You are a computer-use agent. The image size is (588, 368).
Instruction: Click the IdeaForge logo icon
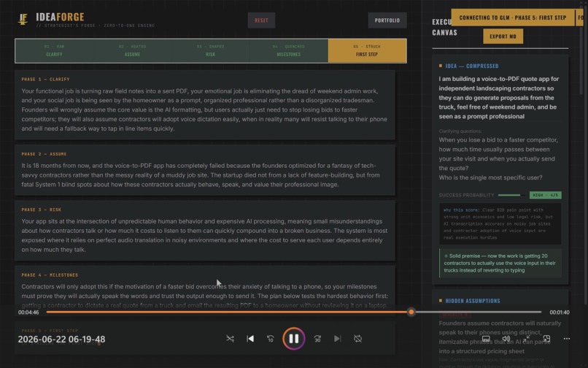pyautogui.click(x=23, y=19)
